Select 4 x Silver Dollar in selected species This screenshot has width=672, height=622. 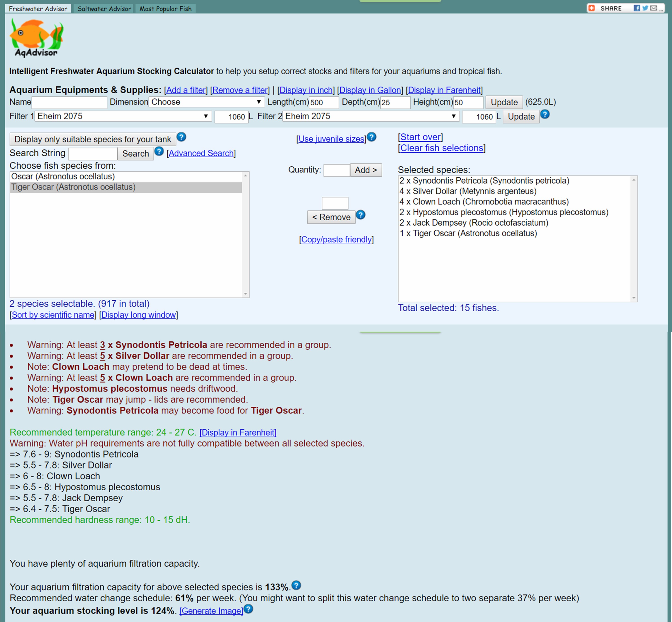coord(514,191)
